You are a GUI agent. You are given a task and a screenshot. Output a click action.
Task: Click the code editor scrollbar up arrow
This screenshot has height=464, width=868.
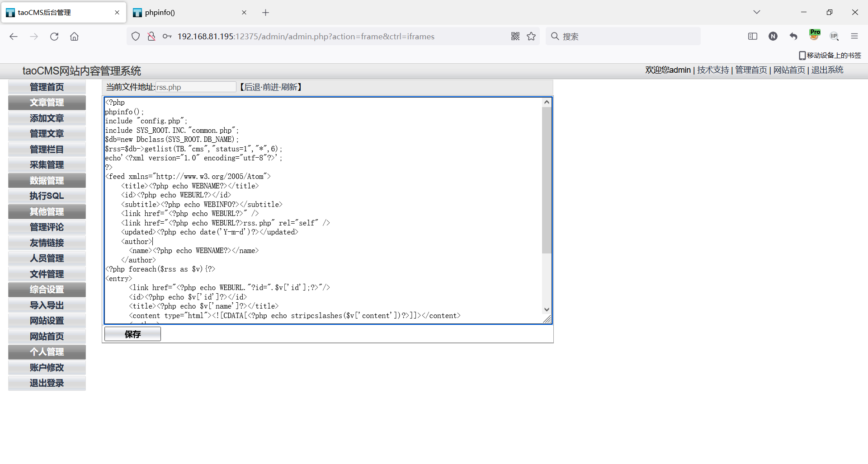(547, 102)
